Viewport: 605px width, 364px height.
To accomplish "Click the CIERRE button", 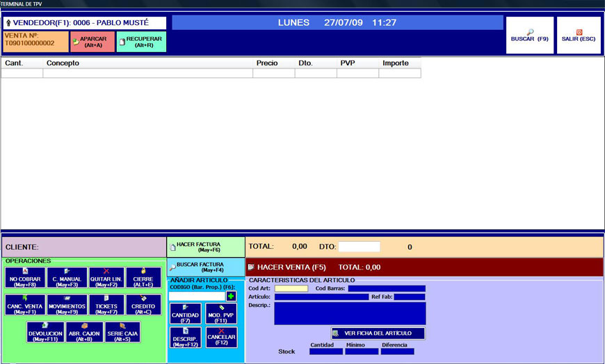I will [x=143, y=278].
